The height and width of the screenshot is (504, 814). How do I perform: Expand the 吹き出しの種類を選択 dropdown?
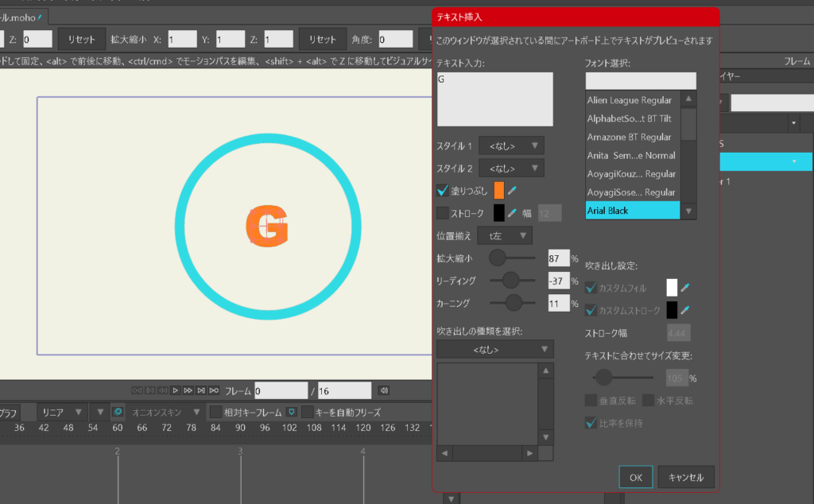(494, 350)
